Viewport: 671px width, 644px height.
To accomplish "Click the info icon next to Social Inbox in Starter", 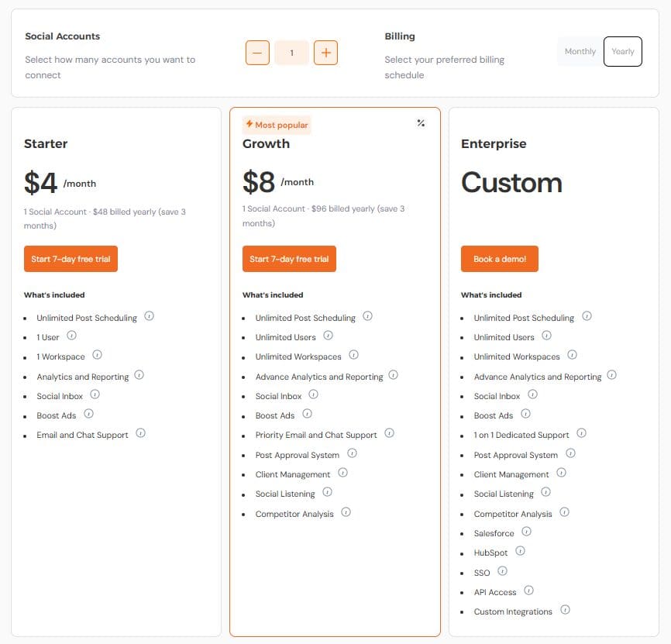I will [x=95, y=394].
